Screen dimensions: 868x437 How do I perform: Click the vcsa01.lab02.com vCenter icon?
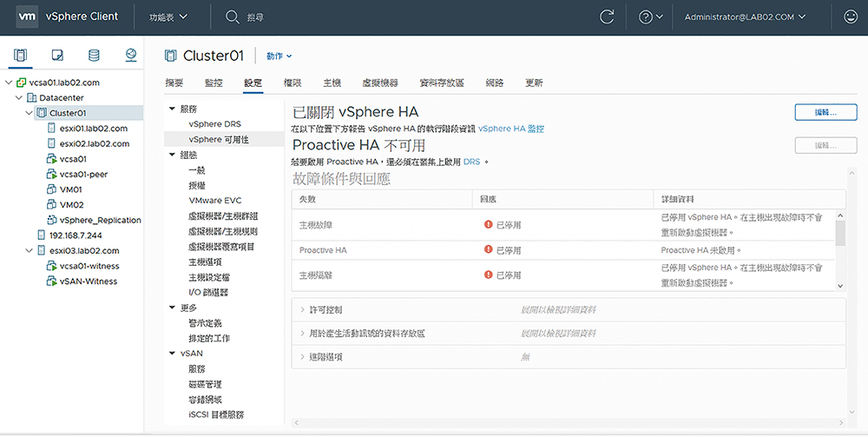pyautogui.click(x=22, y=83)
